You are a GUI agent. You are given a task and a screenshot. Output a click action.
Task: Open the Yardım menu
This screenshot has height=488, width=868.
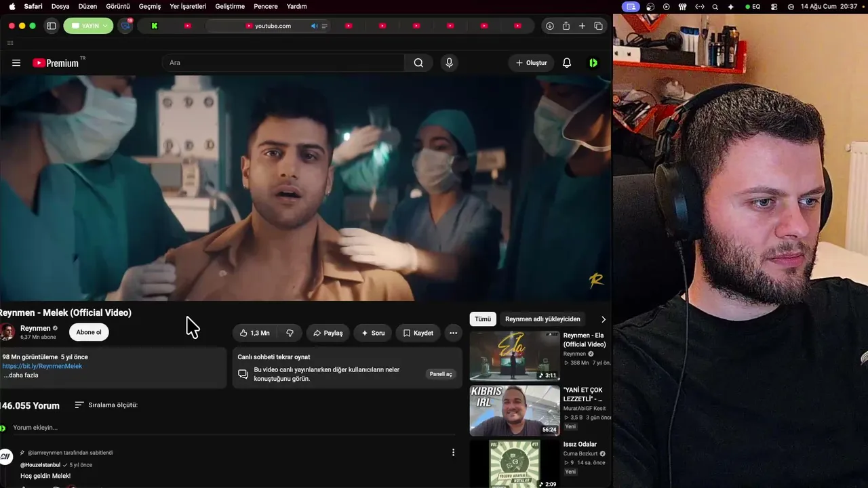(296, 6)
